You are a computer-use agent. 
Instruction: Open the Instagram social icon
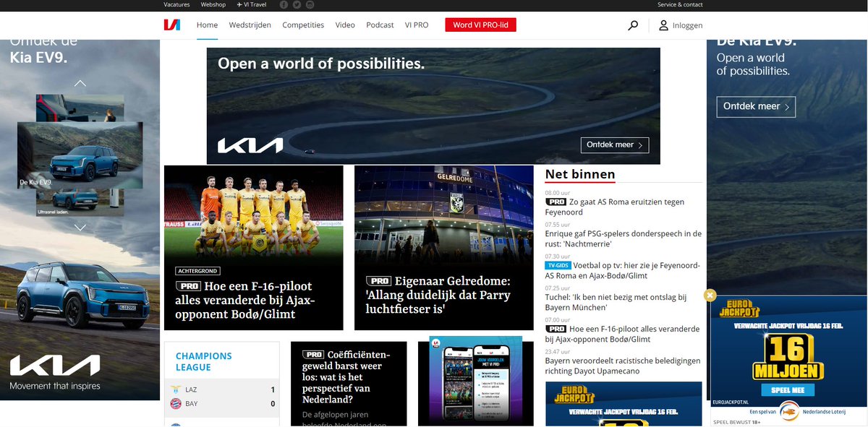tap(310, 4)
